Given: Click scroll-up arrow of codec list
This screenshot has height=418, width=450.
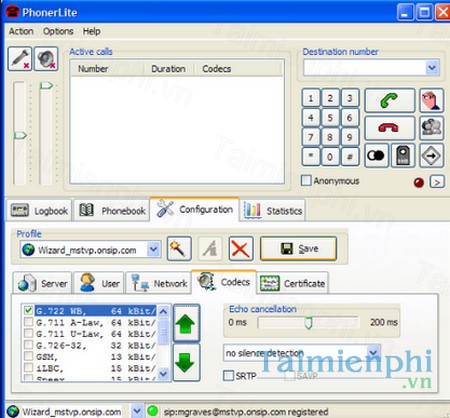Looking at the screenshot, I should click(x=163, y=312).
